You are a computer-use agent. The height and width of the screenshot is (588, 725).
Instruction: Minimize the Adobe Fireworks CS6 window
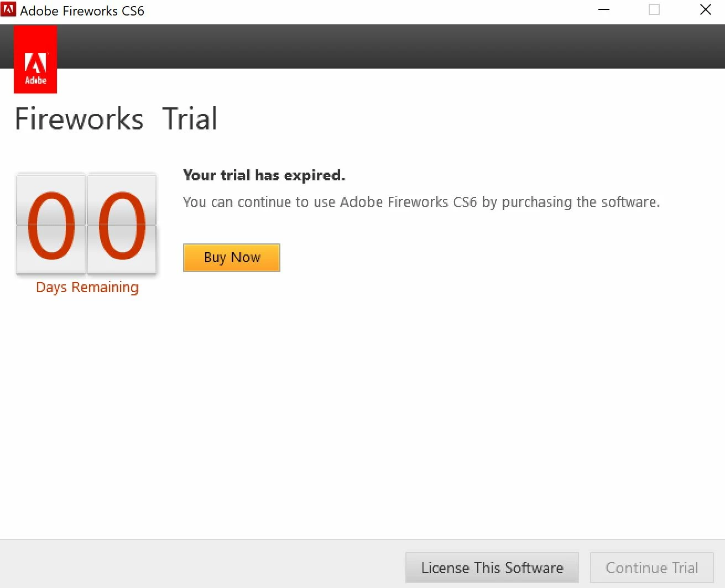tap(604, 9)
